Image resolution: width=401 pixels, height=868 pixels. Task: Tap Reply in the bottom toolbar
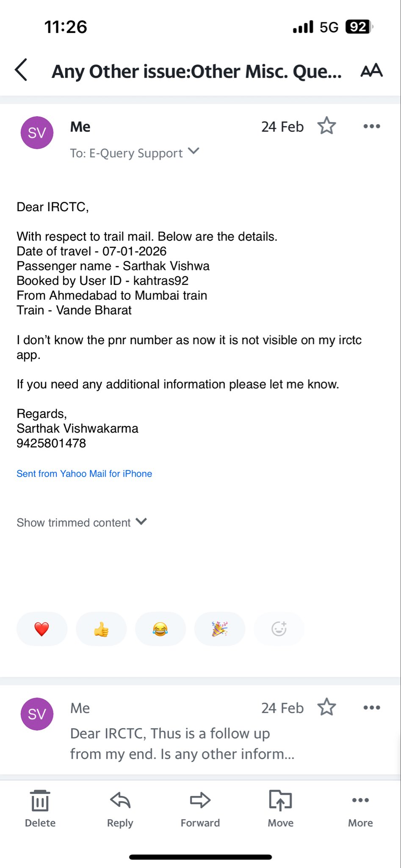pos(120,809)
